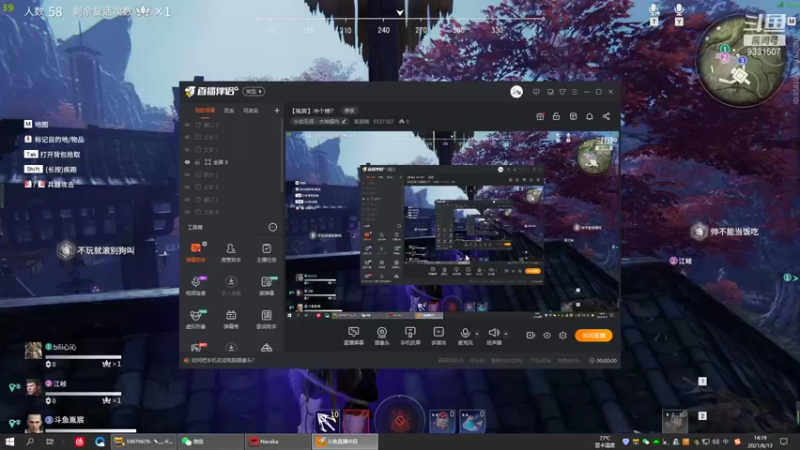Click the padlock icon in stream header

(x=556, y=116)
